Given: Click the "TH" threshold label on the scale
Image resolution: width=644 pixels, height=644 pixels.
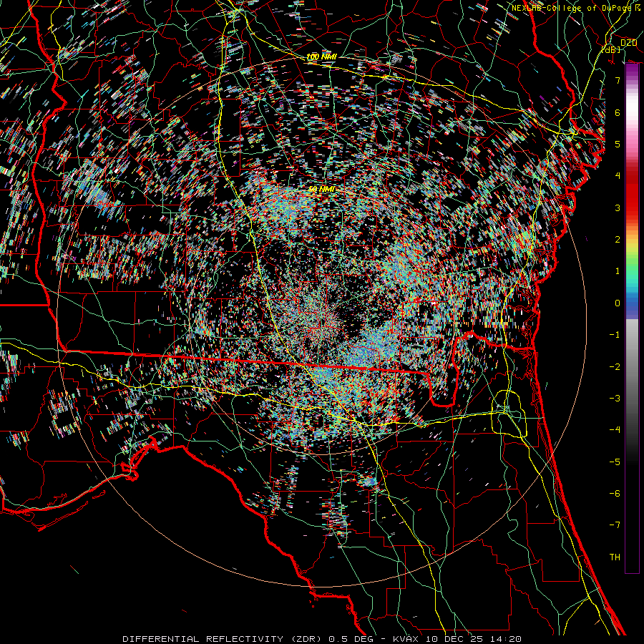Looking at the screenshot, I should click(615, 557).
